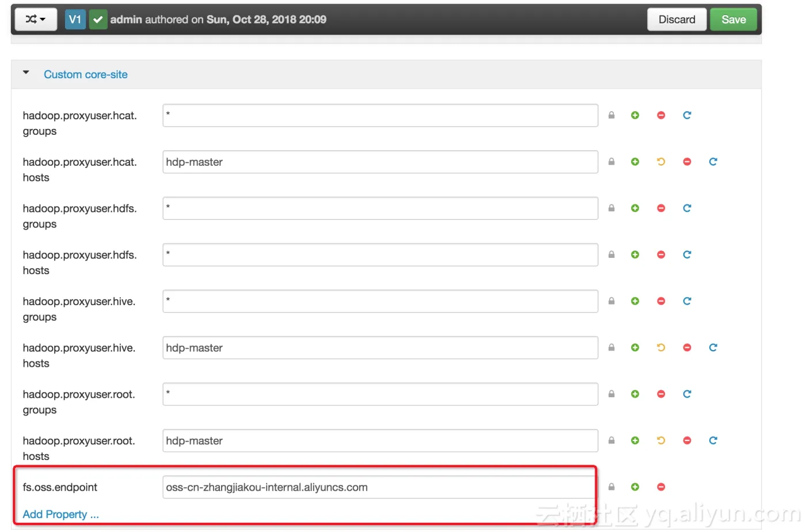Open the Add Property link
The height and width of the screenshot is (532, 806).
pos(60,514)
